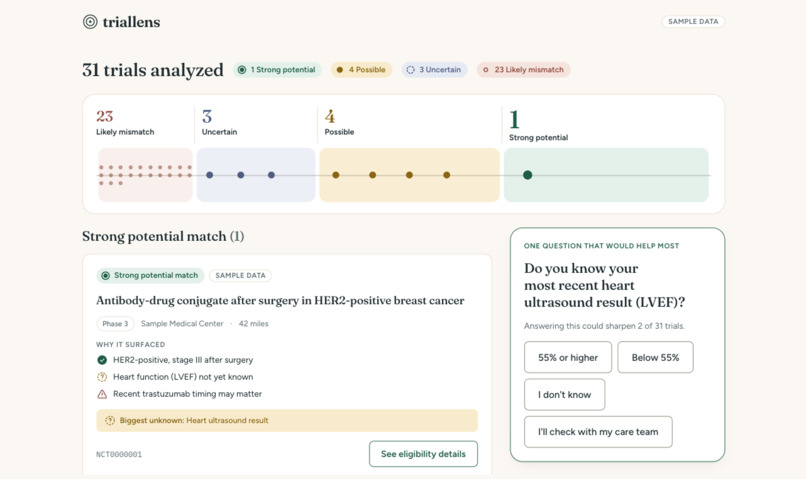Click the large 1 Strong potential count

coord(514,119)
